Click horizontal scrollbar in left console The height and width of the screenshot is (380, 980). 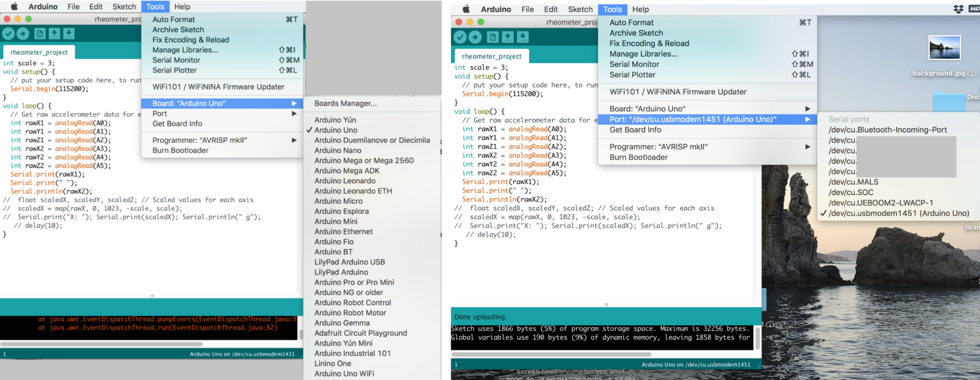pos(101,344)
